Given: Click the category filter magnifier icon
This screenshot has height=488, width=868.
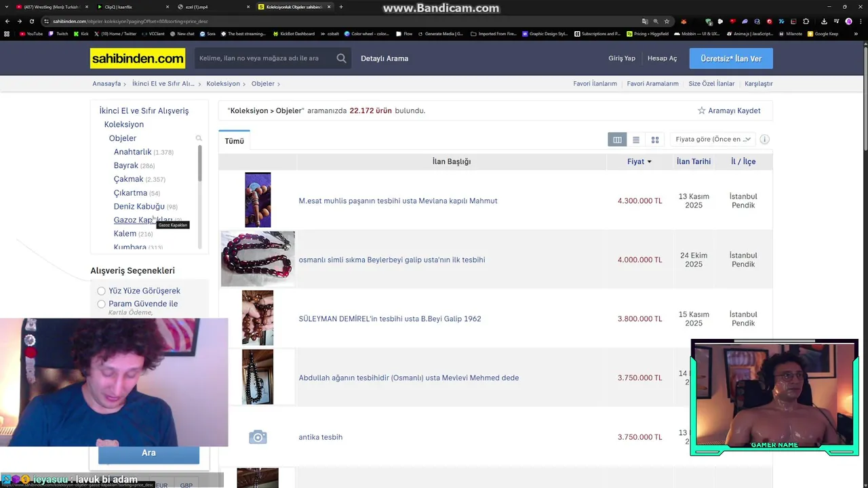Looking at the screenshot, I should click(x=199, y=138).
